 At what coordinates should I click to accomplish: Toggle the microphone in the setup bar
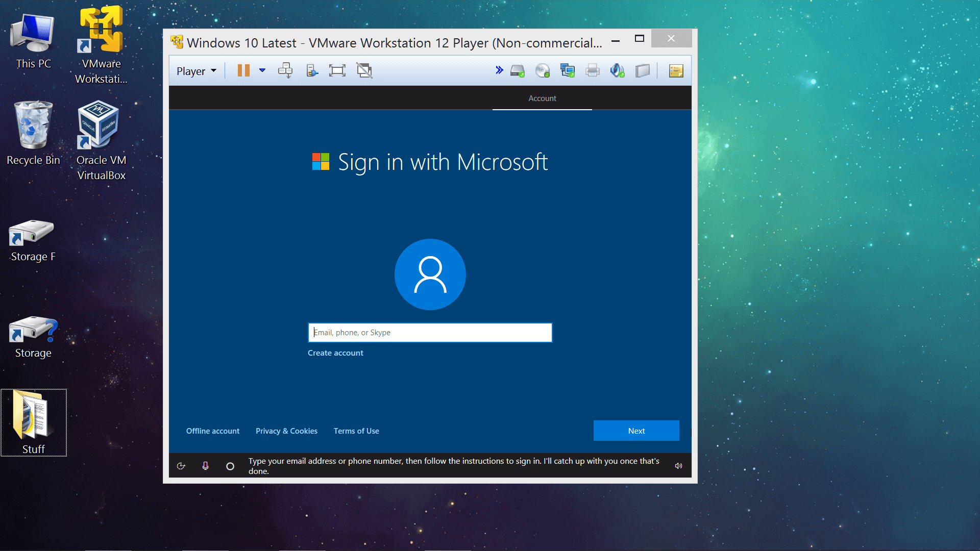pos(205,465)
